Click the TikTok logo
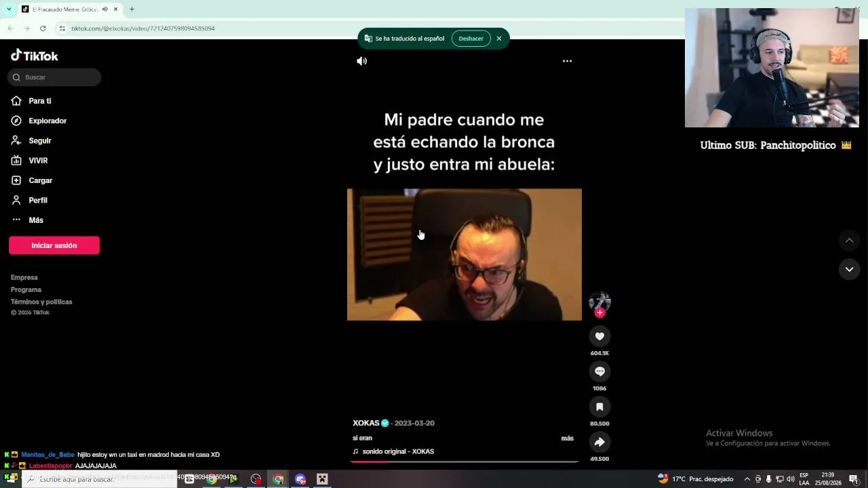 tap(35, 56)
